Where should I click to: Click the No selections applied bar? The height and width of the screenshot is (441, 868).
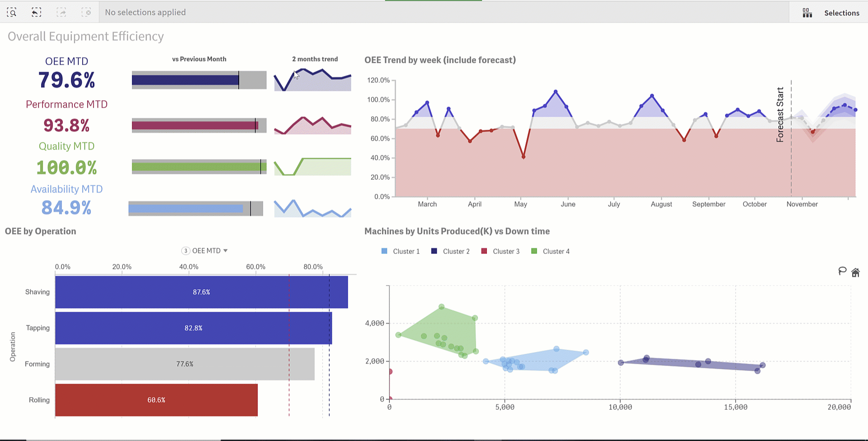tap(145, 12)
